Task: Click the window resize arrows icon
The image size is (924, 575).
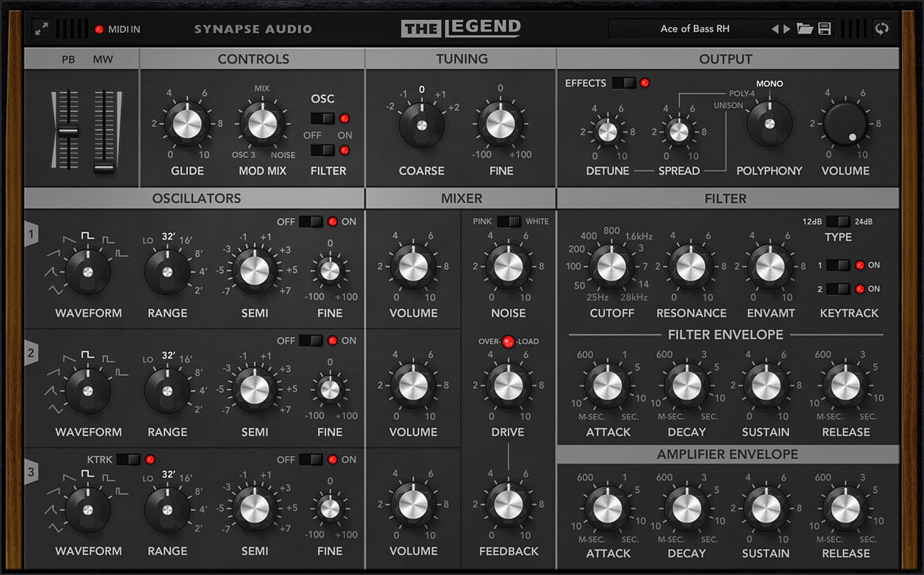Action: pos(41,29)
